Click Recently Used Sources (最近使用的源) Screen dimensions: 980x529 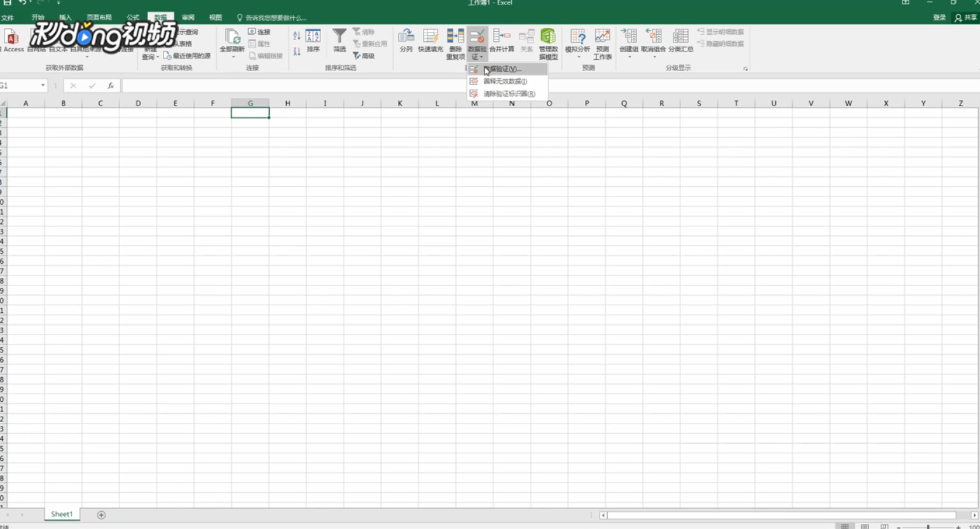pyautogui.click(x=187, y=56)
